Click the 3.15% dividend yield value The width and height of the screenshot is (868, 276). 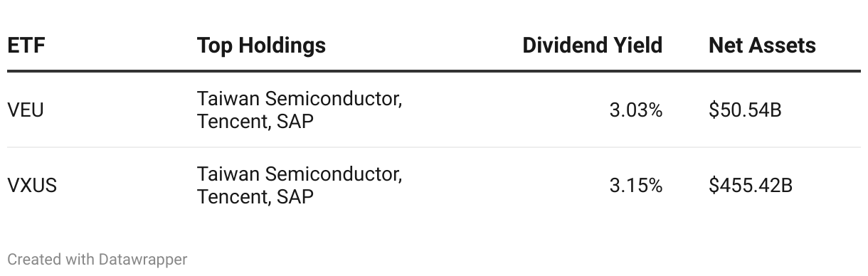point(636,186)
